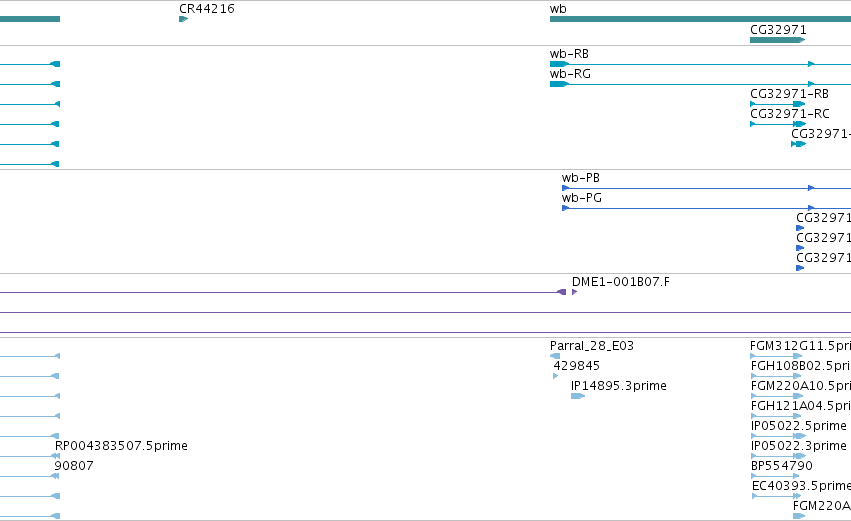Open the EC40393.5prime EST label

click(801, 486)
